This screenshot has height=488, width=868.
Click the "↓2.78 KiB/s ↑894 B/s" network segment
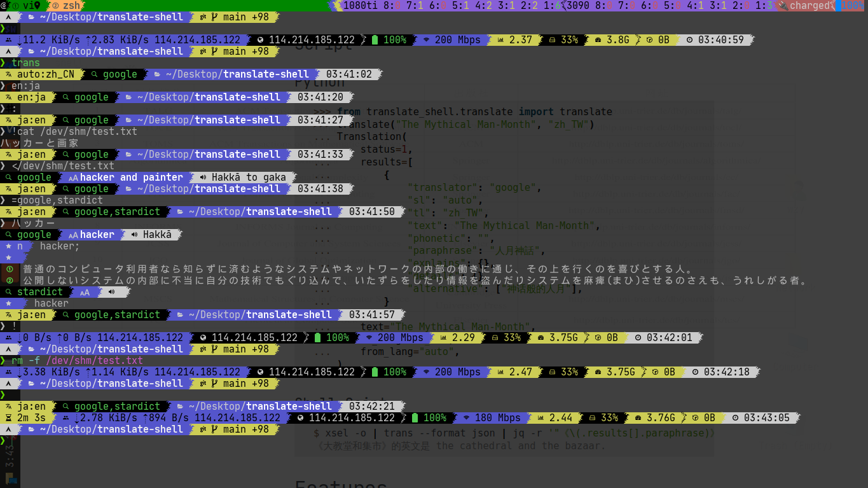tap(132, 417)
